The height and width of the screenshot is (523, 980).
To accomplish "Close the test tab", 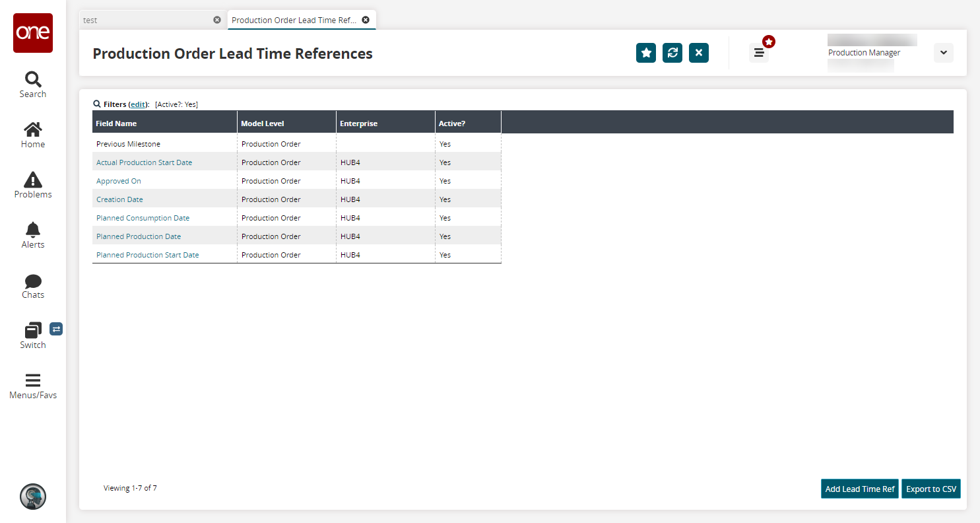I will (x=217, y=20).
